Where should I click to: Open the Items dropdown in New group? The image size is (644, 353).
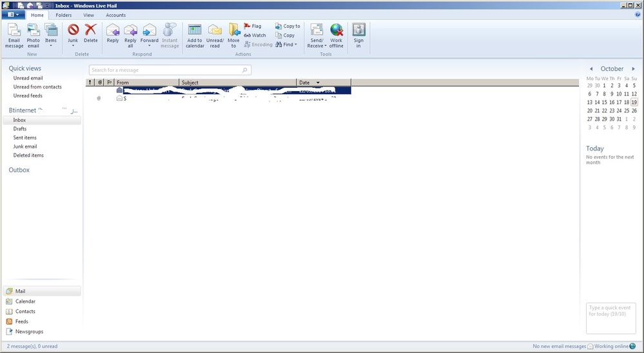pos(51,36)
